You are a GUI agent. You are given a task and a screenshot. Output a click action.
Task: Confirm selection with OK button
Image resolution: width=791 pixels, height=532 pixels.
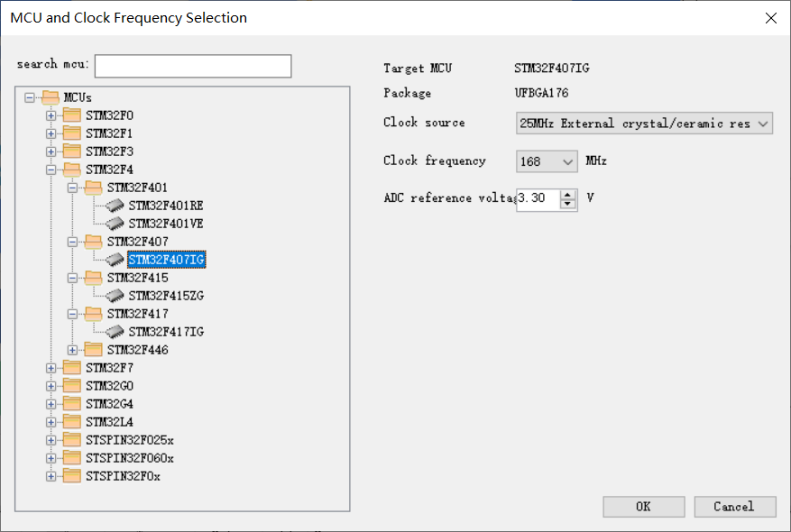tap(644, 506)
